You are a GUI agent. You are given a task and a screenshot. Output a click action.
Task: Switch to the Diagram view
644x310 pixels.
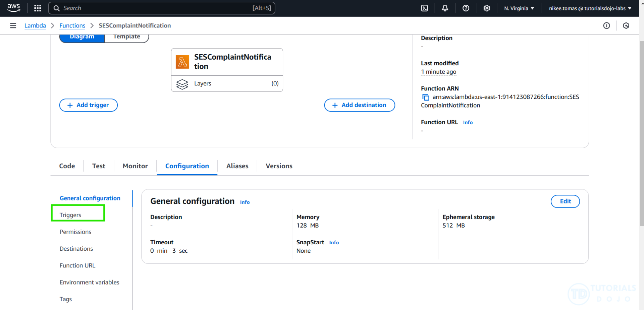82,38
